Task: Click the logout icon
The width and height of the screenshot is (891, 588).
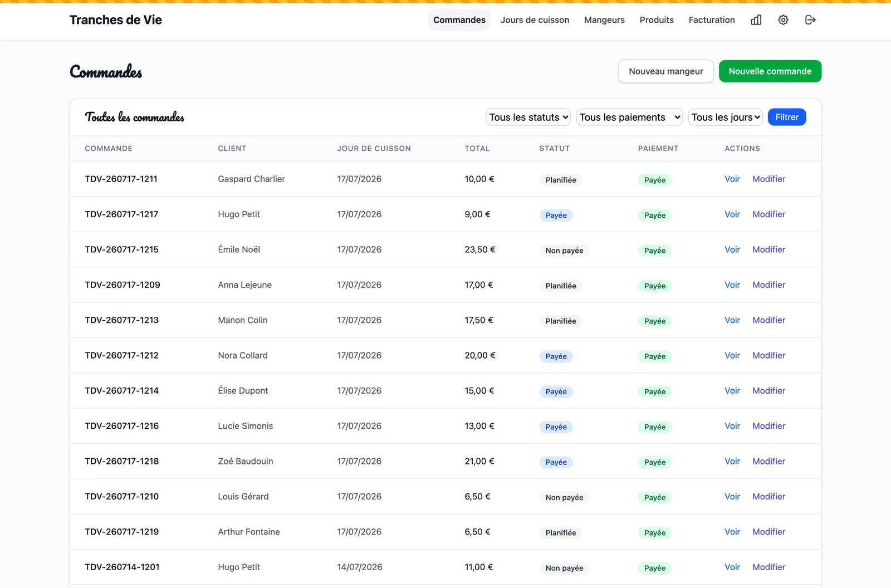Action: [810, 20]
